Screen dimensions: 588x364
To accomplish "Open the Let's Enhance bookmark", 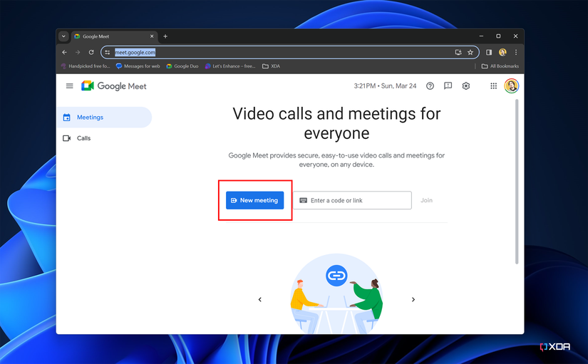I will (230, 66).
